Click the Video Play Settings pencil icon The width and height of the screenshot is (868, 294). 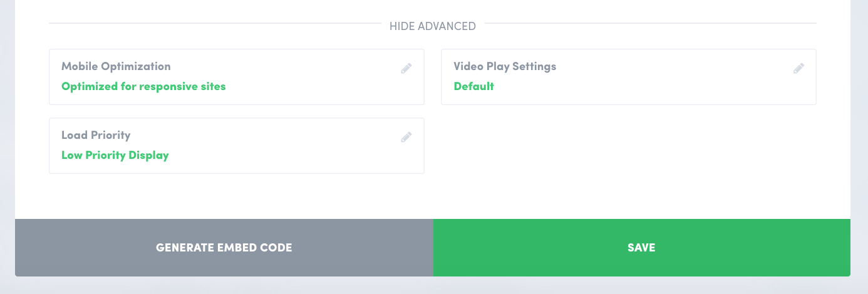(798, 68)
